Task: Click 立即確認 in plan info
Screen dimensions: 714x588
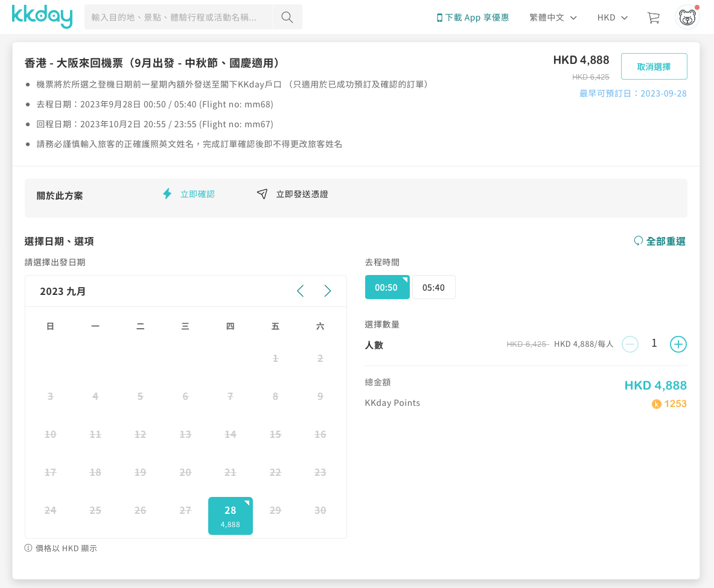Action: pyautogui.click(x=197, y=194)
